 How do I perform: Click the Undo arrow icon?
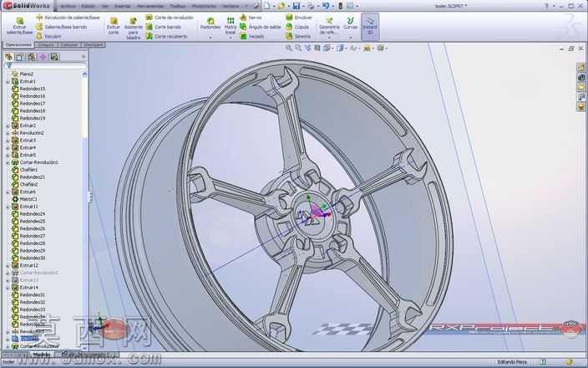click(326, 6)
